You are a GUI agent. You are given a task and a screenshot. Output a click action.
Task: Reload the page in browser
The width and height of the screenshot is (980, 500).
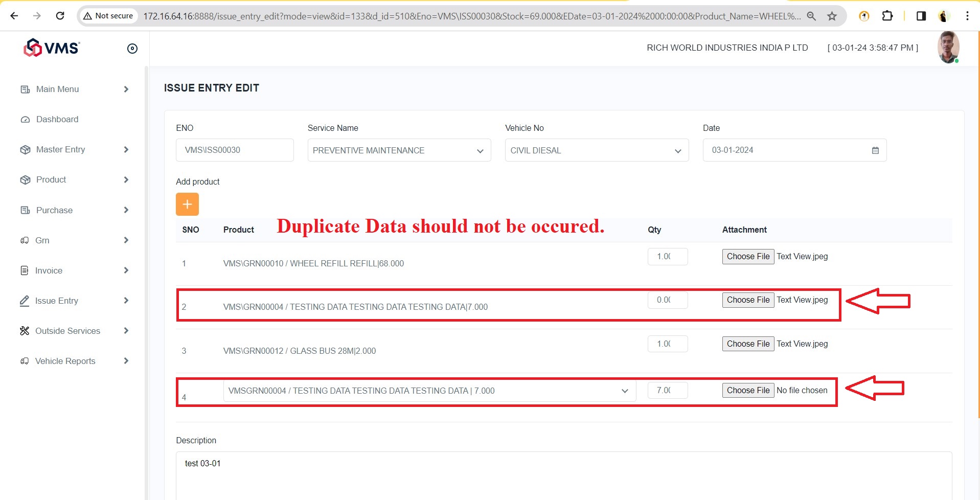60,16
